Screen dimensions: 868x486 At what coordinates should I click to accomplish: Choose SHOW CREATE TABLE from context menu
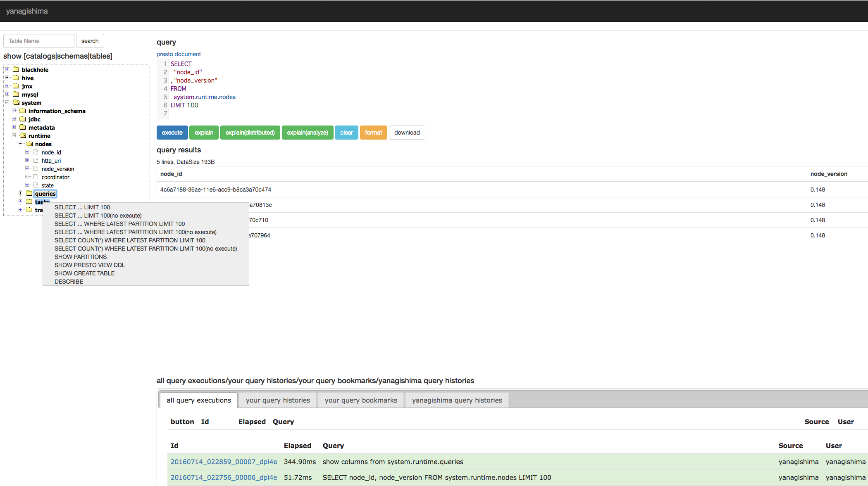tap(84, 273)
